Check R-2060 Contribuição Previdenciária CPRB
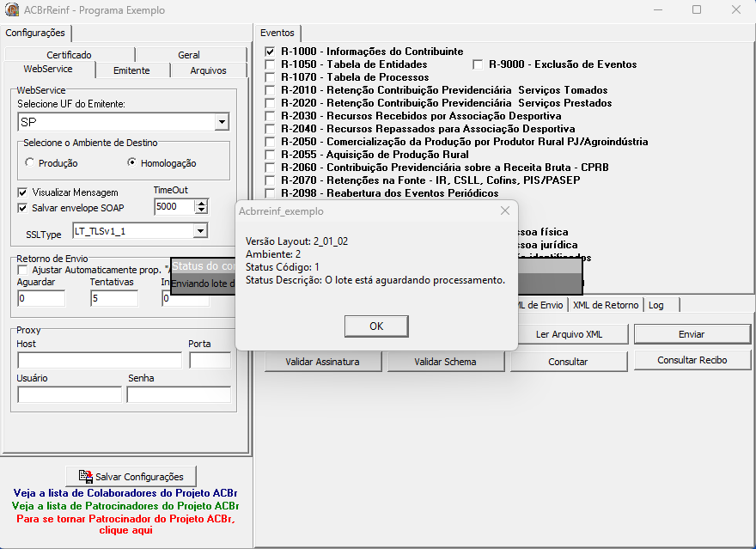Screen dimensions: 756x549 click(270, 168)
